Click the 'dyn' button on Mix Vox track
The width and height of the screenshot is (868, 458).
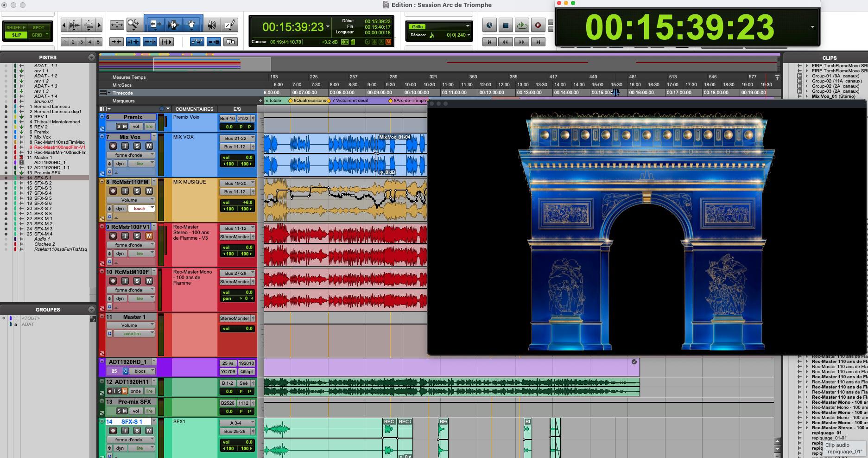tap(120, 164)
